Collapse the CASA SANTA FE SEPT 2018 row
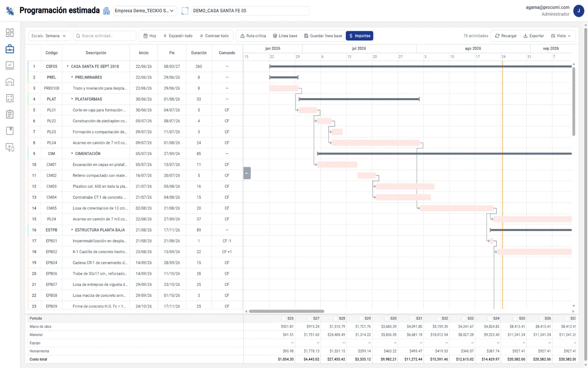The height and width of the screenshot is (368, 588). coord(68,66)
